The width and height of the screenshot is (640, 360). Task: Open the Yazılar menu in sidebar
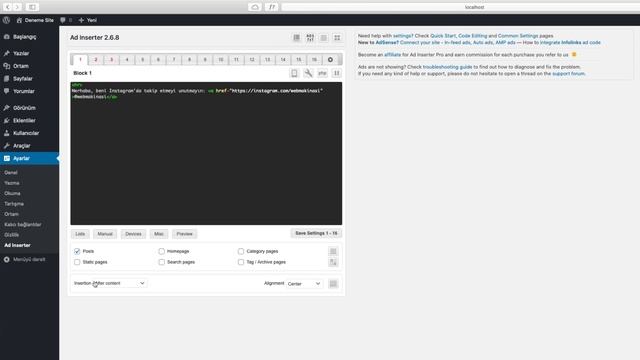29,53
